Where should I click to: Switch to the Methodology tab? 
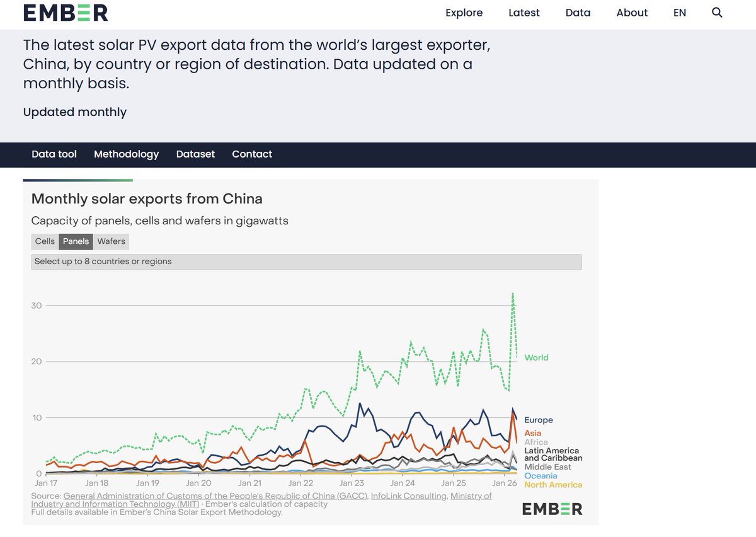[x=126, y=154]
